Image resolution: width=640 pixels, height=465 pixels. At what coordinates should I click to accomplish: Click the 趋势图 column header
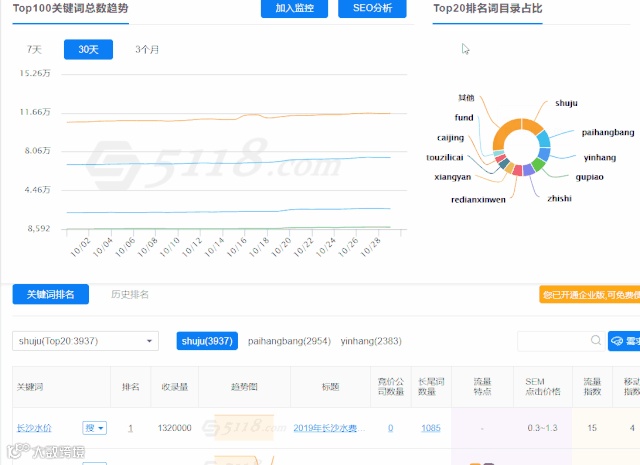[244, 387]
